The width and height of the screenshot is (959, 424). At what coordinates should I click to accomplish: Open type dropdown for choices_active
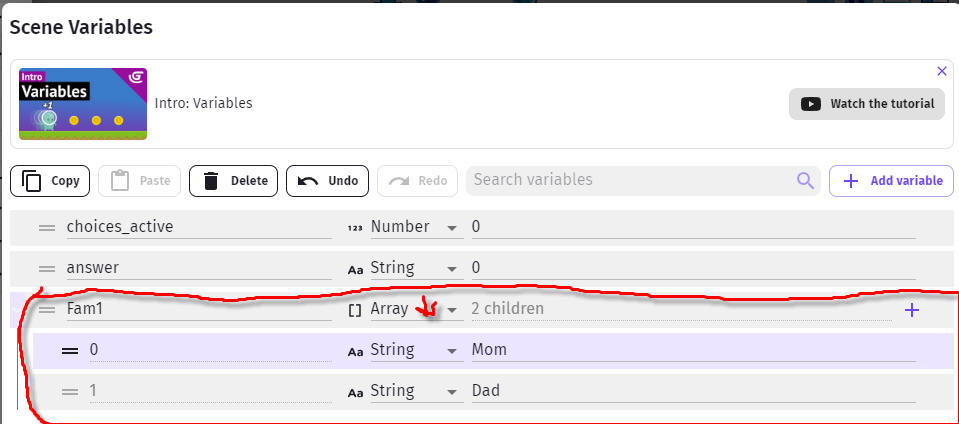click(413, 227)
